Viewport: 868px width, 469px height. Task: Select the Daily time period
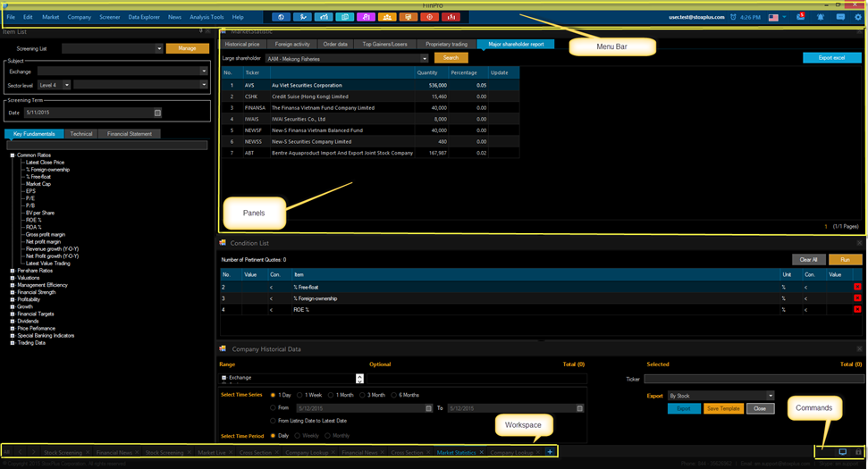273,436
